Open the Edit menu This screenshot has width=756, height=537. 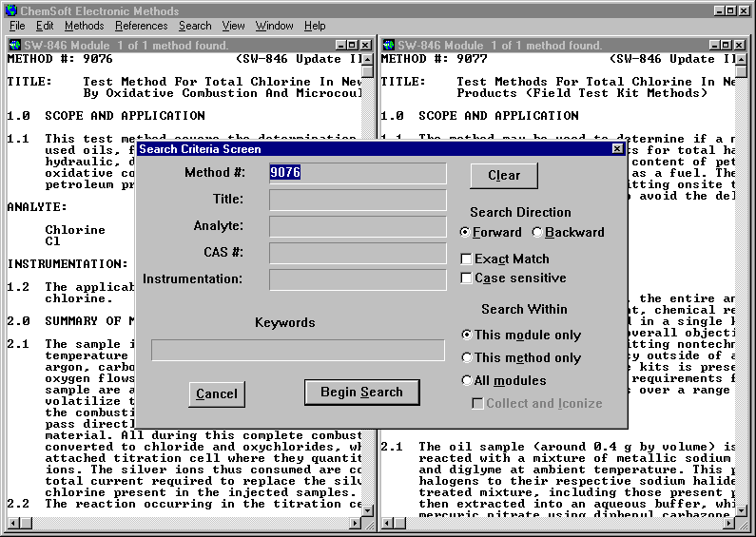click(x=45, y=26)
